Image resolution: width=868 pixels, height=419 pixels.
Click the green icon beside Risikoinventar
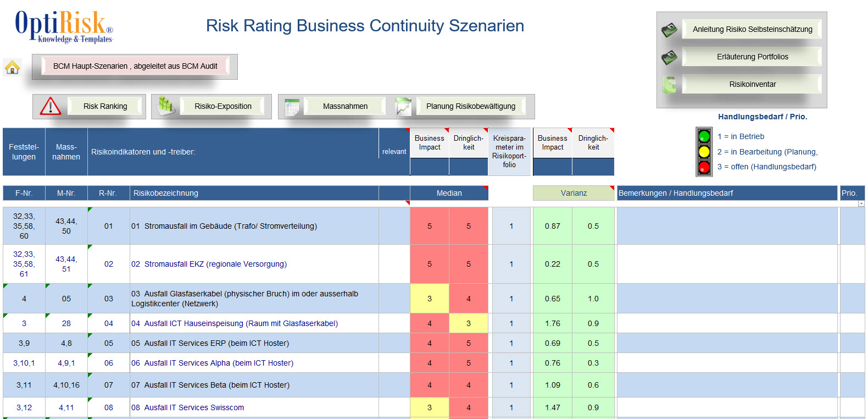669,85
